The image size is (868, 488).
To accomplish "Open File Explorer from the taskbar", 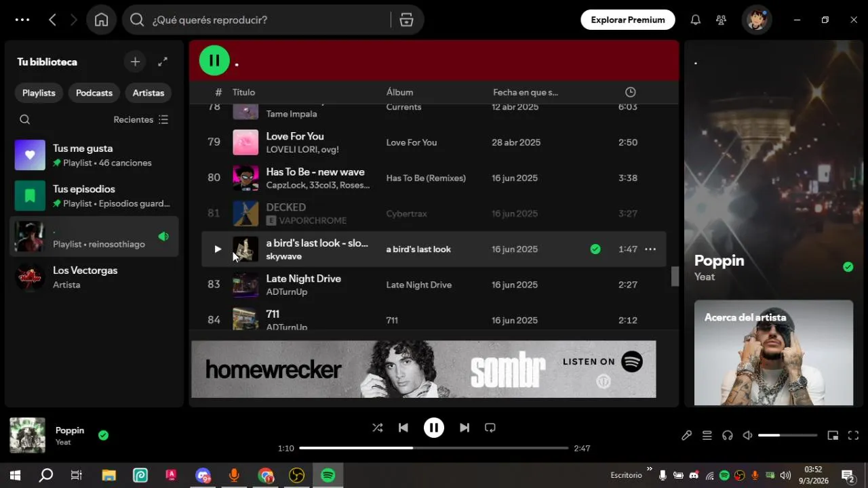I will click(x=108, y=475).
